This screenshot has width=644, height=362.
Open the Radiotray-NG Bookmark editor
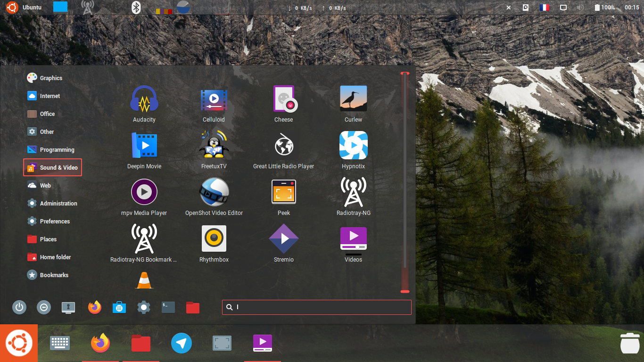[144, 244]
